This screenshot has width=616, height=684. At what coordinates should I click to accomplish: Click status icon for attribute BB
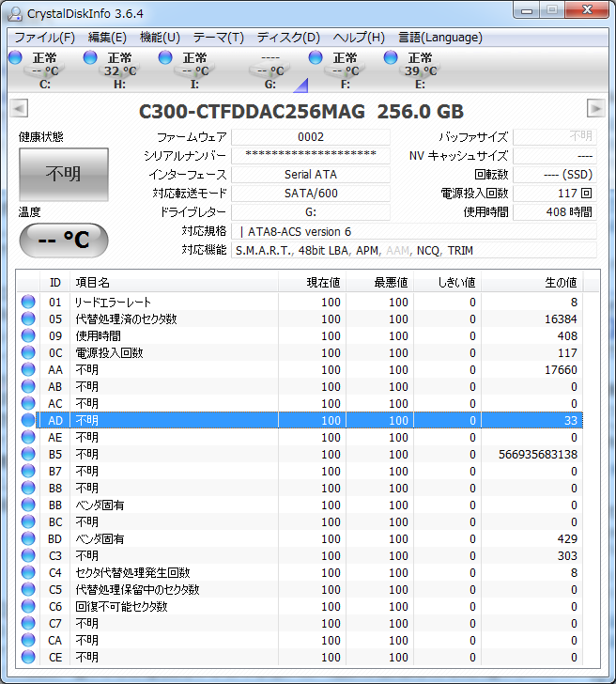[x=28, y=505]
